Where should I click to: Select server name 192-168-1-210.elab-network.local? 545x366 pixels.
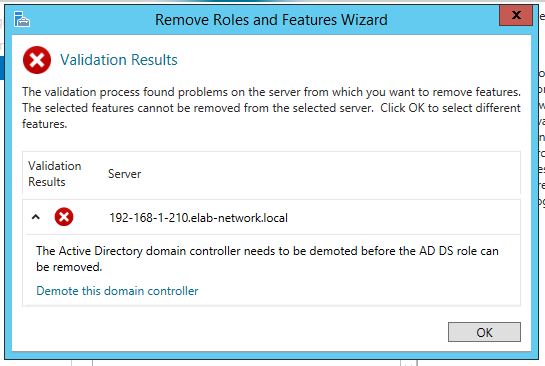point(198,218)
